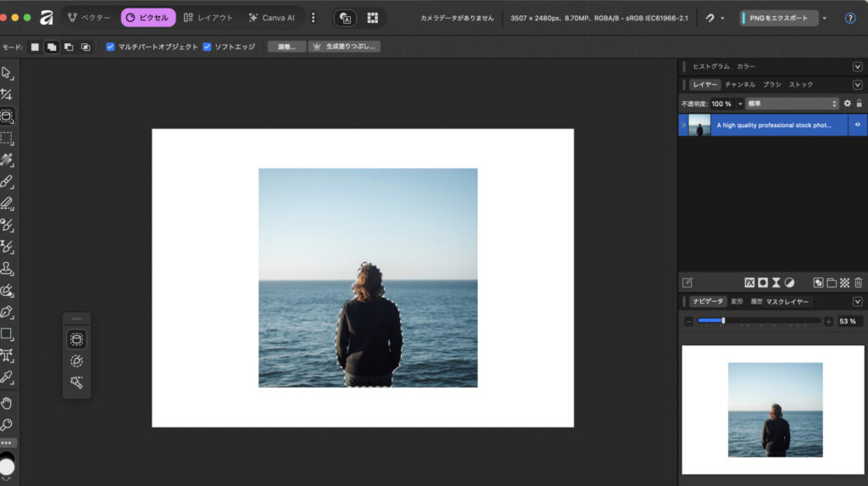Open layer settings gear icon
Viewport: 868px width, 486px height.
(847, 103)
